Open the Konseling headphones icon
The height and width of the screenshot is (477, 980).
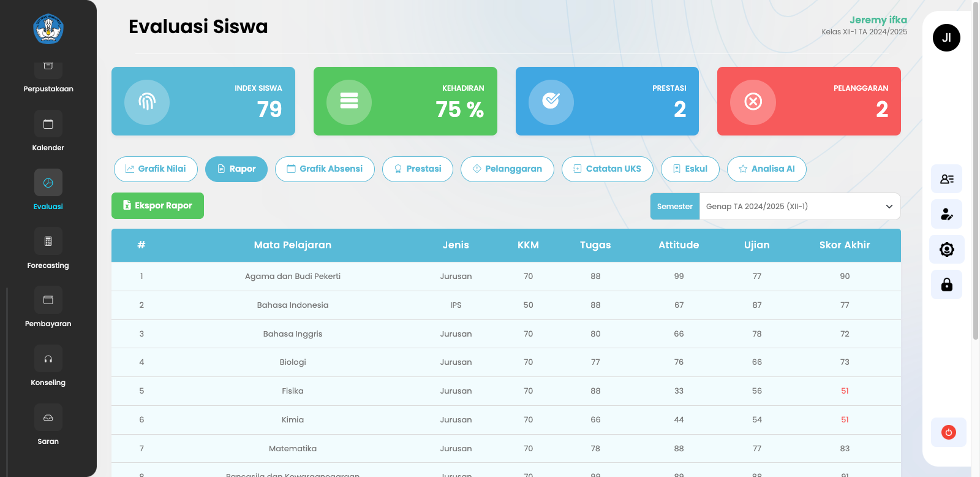coord(48,359)
